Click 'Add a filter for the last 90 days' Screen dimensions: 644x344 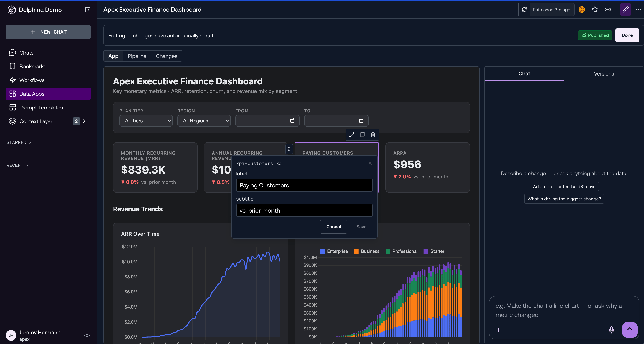[x=564, y=186]
